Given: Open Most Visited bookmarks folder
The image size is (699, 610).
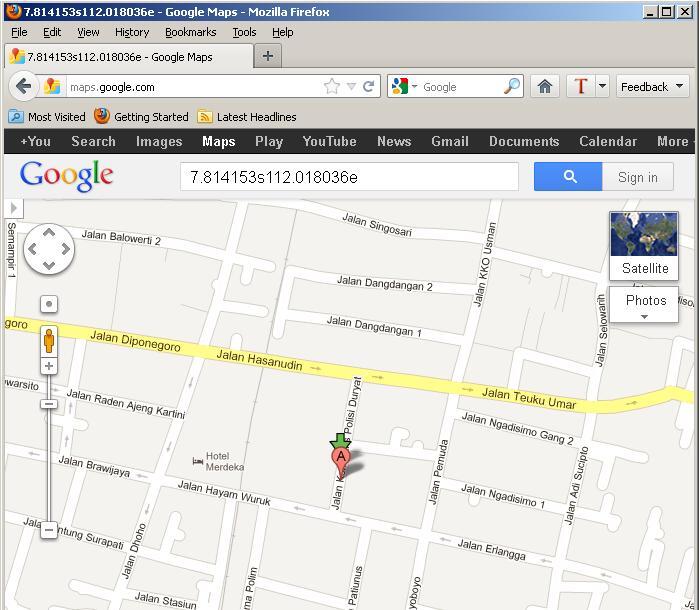Looking at the screenshot, I should click(x=47, y=117).
